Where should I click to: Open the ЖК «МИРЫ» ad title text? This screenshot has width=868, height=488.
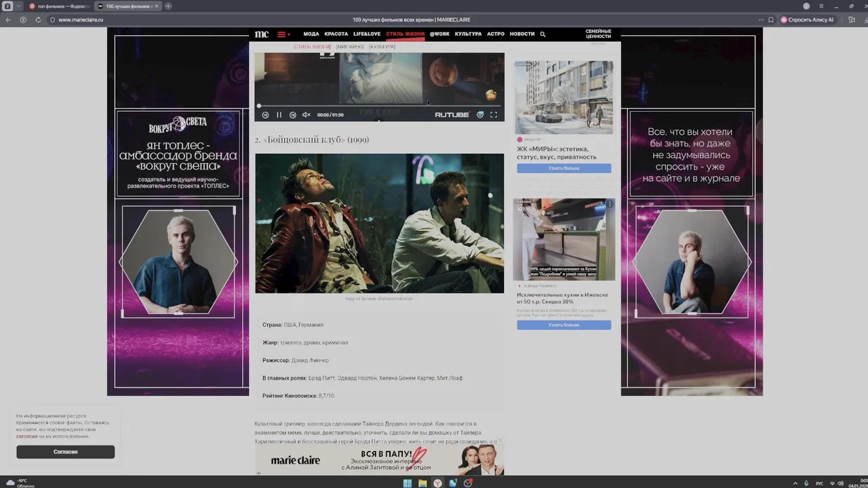tap(557, 152)
